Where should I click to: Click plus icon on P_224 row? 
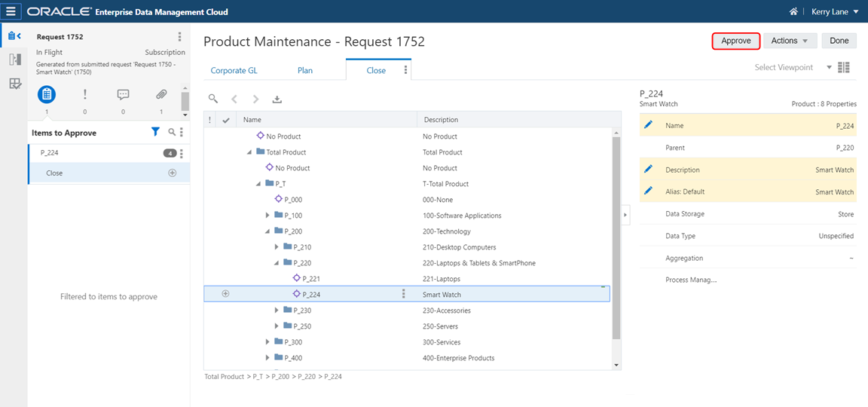(225, 294)
